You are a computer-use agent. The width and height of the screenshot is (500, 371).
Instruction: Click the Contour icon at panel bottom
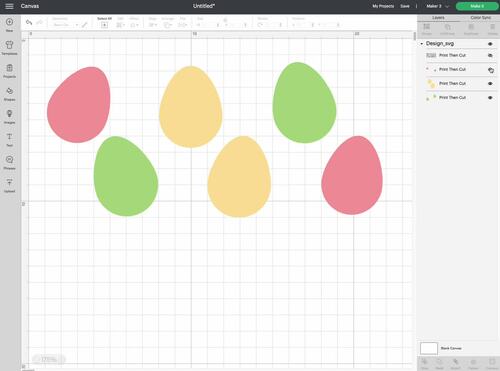tap(492, 362)
